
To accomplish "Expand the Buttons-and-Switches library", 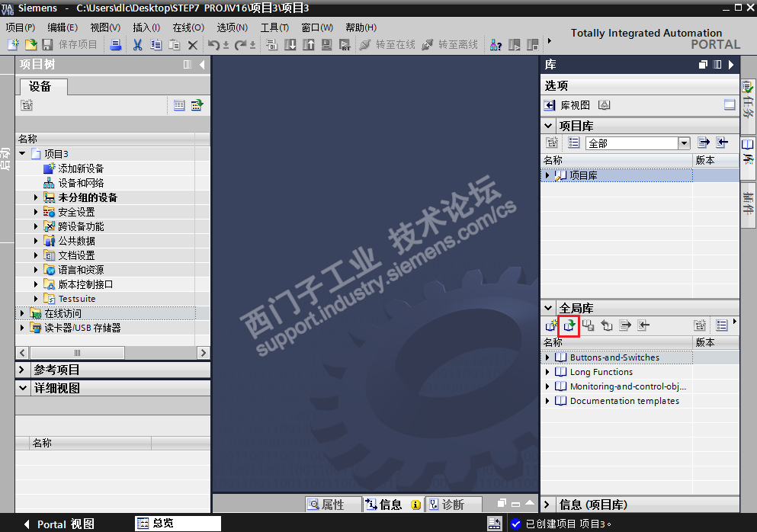I will 547,357.
